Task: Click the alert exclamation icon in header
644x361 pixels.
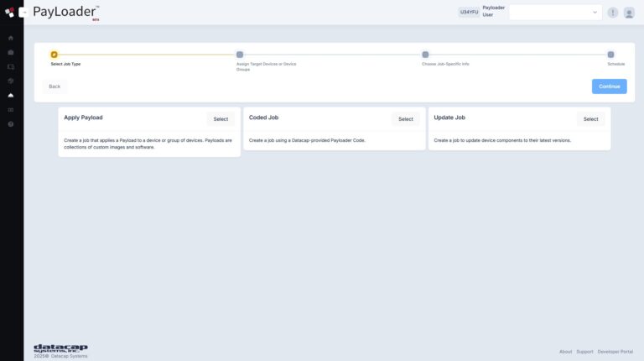Action: (612, 13)
